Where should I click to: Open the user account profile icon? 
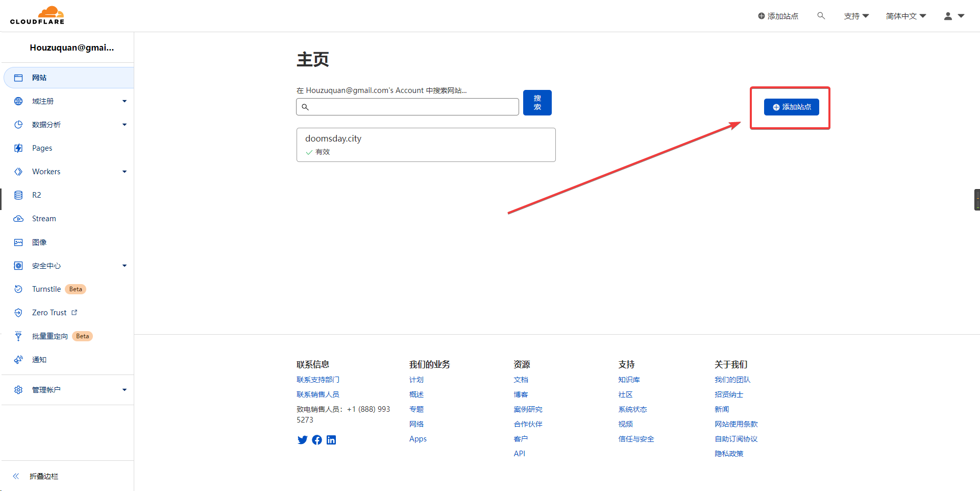point(953,16)
